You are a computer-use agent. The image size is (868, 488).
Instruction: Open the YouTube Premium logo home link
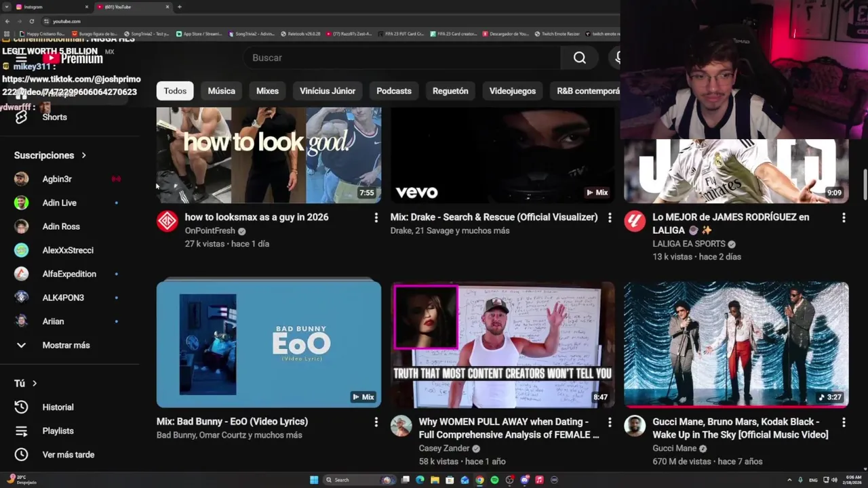click(x=73, y=59)
